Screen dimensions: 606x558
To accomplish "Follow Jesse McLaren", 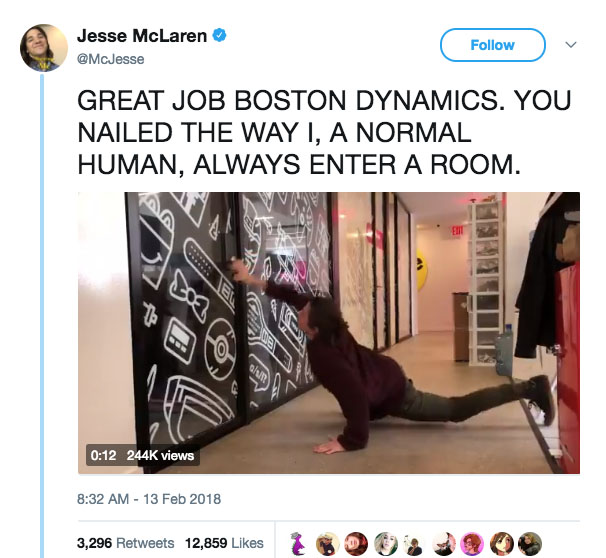I will [x=493, y=45].
